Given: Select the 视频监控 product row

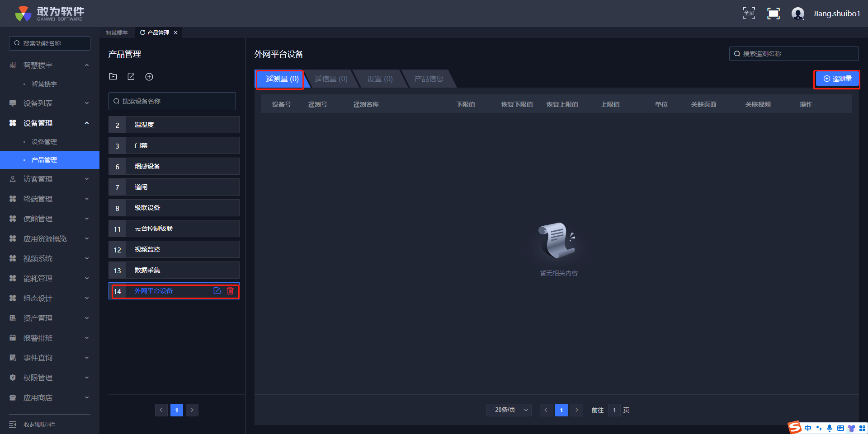Looking at the screenshot, I should pos(174,249).
